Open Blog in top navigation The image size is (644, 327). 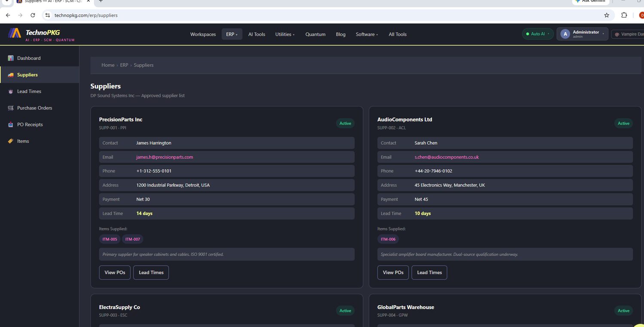[x=340, y=34]
